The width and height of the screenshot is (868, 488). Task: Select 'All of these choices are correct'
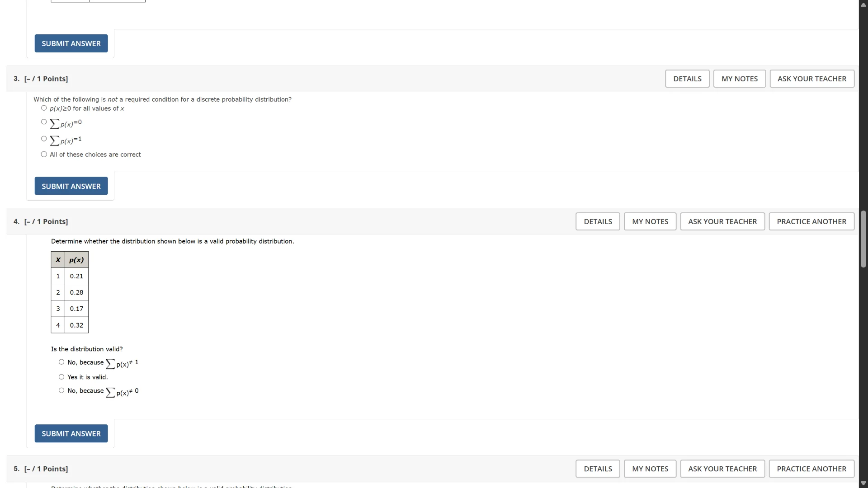[x=44, y=155]
